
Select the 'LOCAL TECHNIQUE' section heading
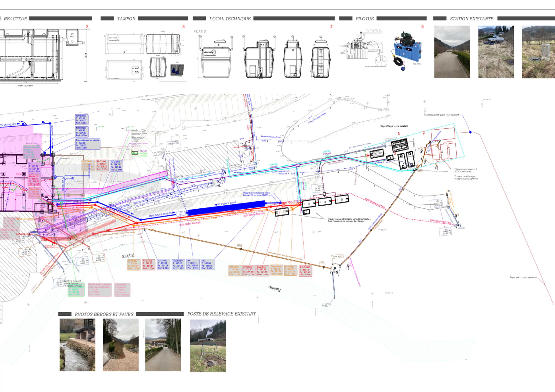(x=230, y=19)
